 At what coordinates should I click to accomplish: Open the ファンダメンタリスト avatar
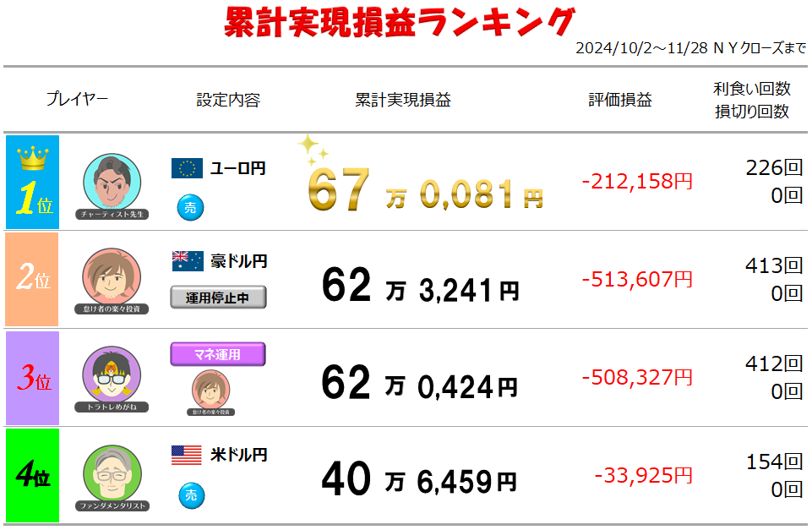tap(112, 478)
